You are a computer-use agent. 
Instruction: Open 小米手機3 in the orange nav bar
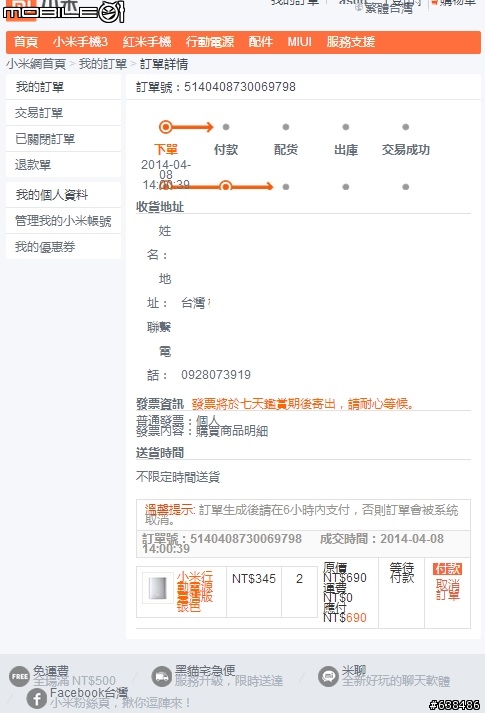click(x=80, y=42)
